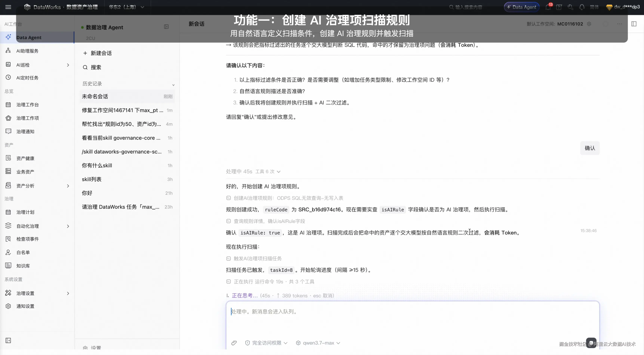Click the paperclip attachment icon
The image size is (644, 355).
click(x=234, y=343)
